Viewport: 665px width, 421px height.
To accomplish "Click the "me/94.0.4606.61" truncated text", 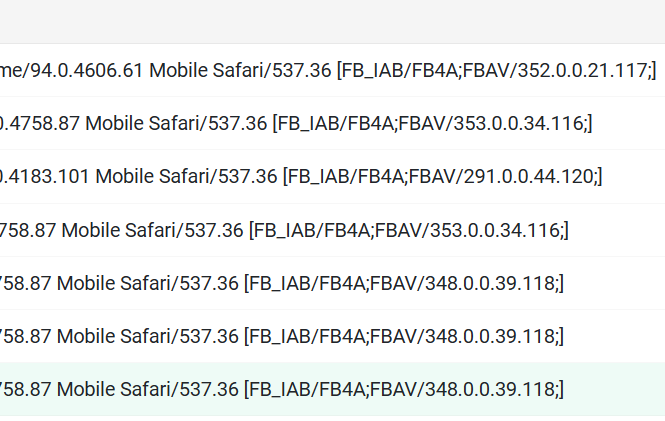I will (71, 70).
